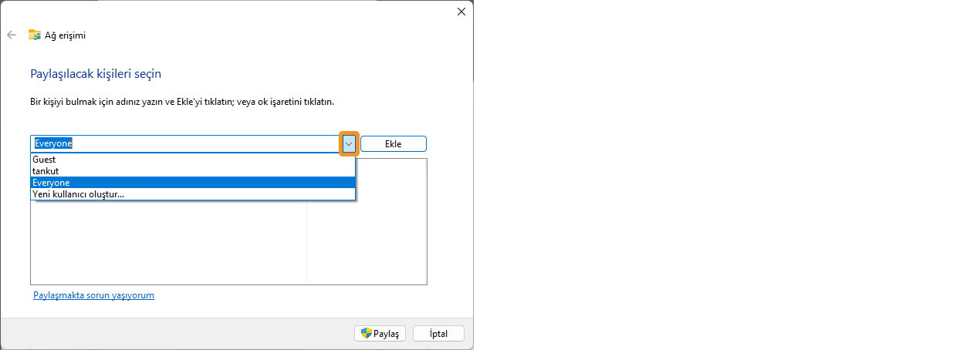980x350 pixels.
Task: Pick the highlighted Everyone list entry
Action: pos(51,183)
